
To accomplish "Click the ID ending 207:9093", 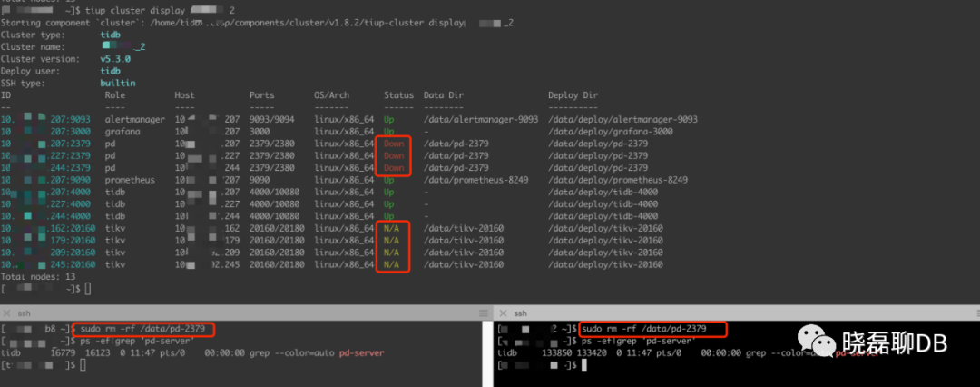I will pos(45,119).
